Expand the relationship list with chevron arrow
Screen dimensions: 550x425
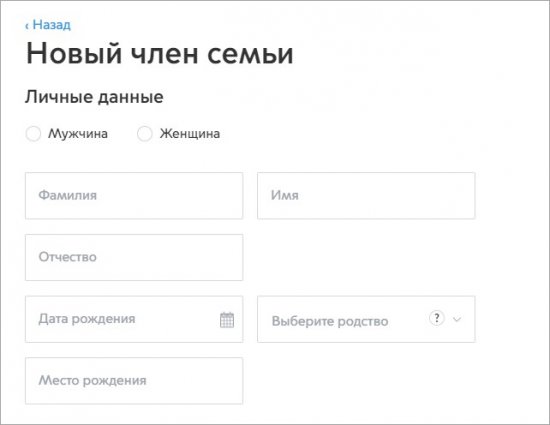click(457, 319)
